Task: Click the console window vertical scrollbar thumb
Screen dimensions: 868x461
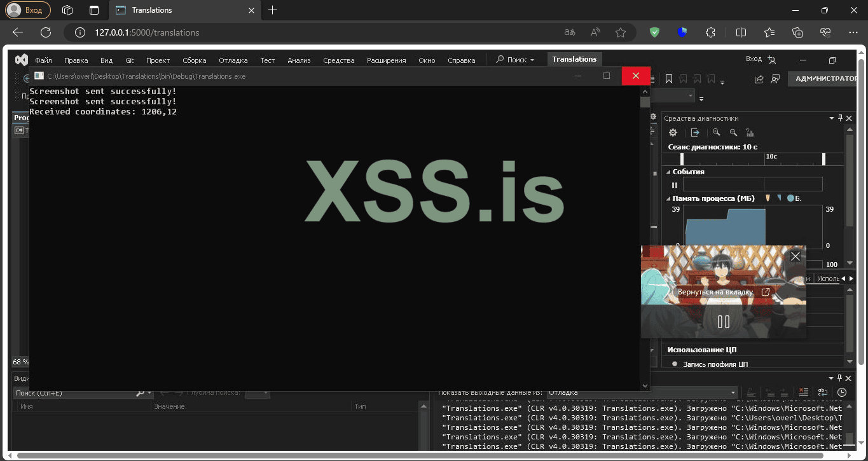Action: pos(645,102)
